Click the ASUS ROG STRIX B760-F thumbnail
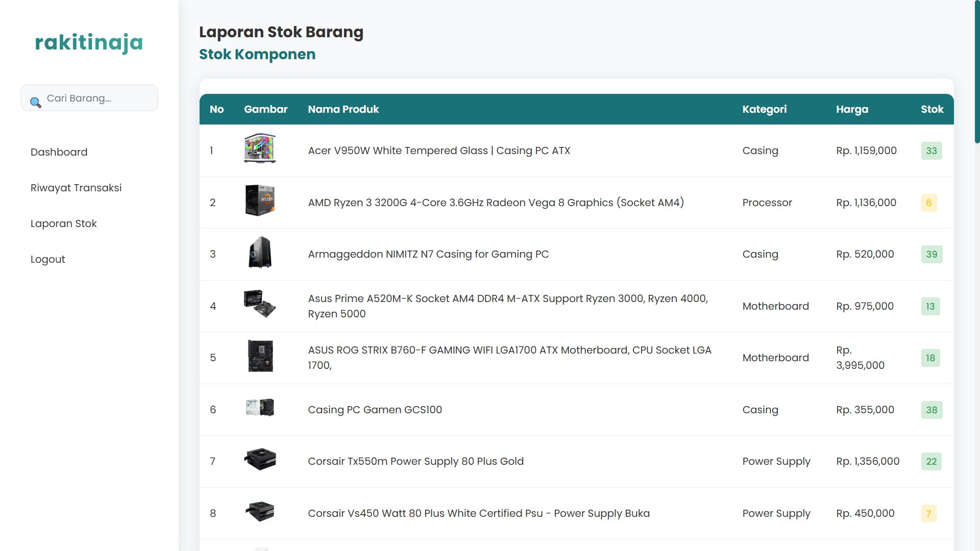This screenshot has width=980, height=551. (x=260, y=356)
